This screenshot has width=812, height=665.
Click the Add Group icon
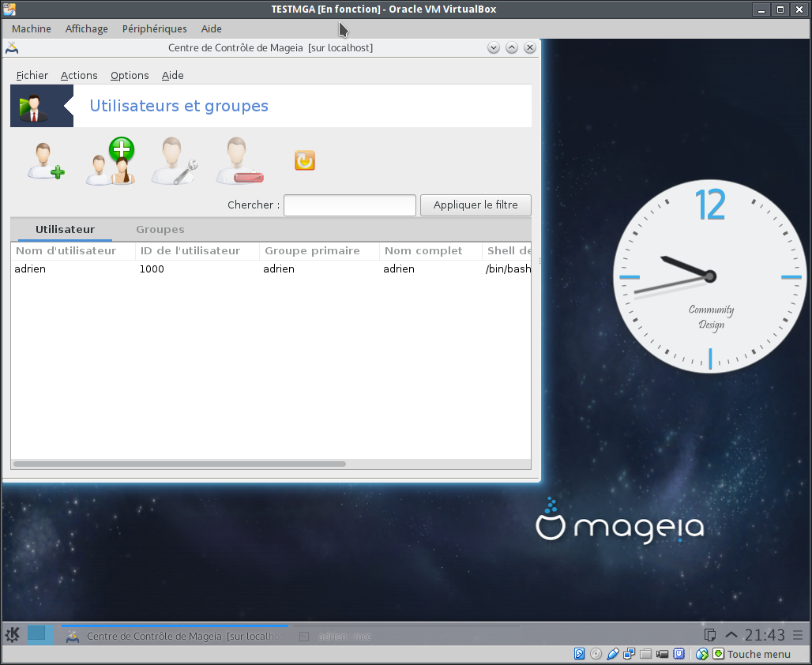click(x=111, y=161)
